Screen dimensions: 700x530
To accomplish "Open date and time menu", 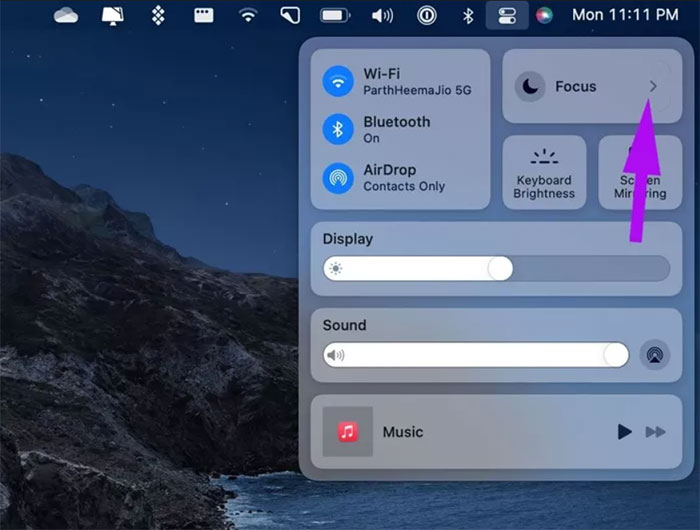I will (x=625, y=15).
